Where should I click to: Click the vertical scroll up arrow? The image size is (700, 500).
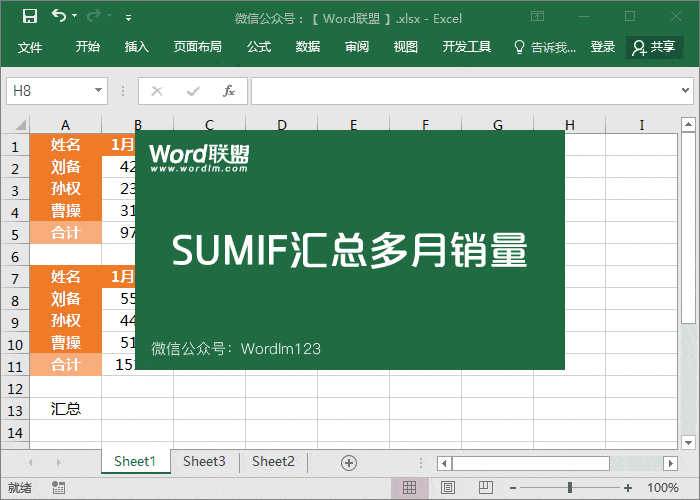pos(688,125)
